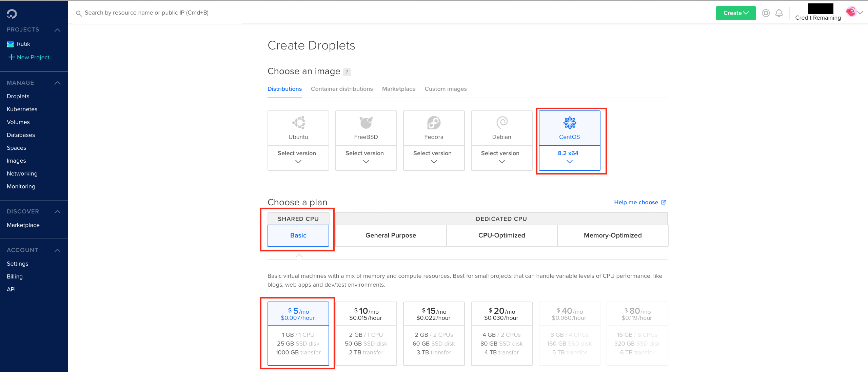This screenshot has width=868, height=372.
Task: Collapse the MANAGE section
Action: coord(58,83)
